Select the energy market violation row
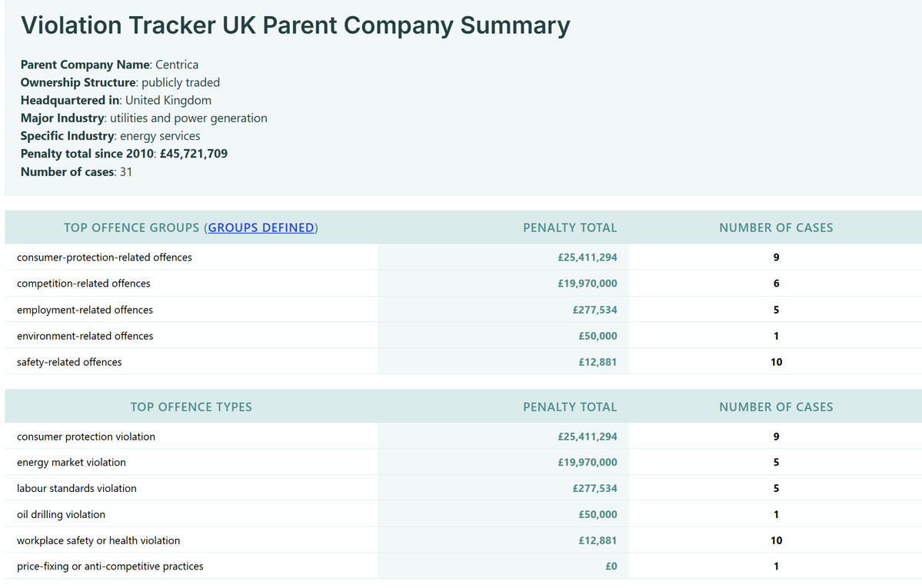This screenshot has height=588, width=922. pyautogui.click(x=464, y=462)
